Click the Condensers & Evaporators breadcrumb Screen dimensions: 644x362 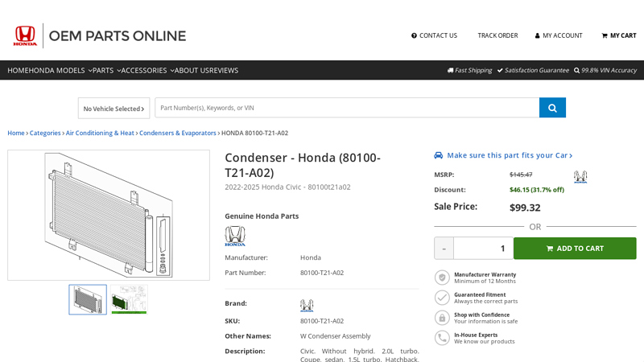177,133
